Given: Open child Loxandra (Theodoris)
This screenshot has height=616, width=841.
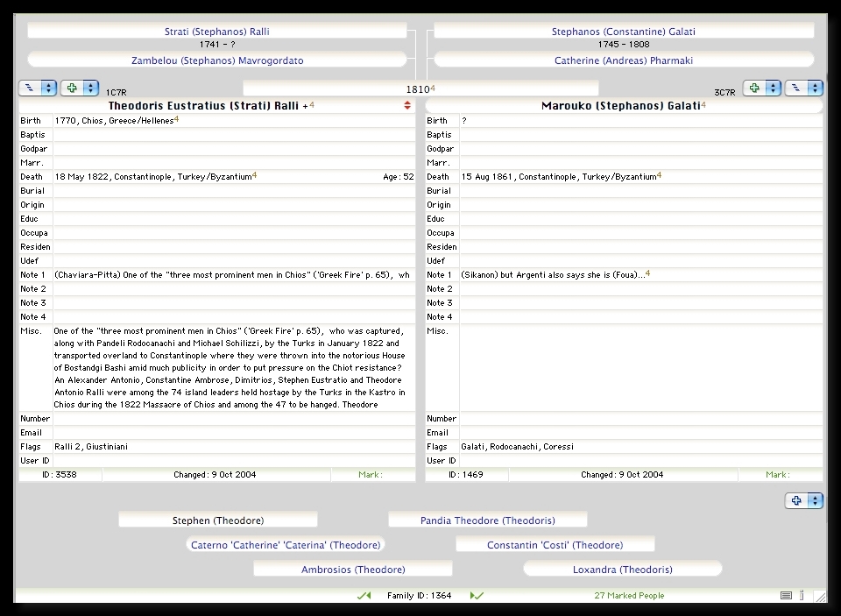Looking at the screenshot, I should pos(622,570).
